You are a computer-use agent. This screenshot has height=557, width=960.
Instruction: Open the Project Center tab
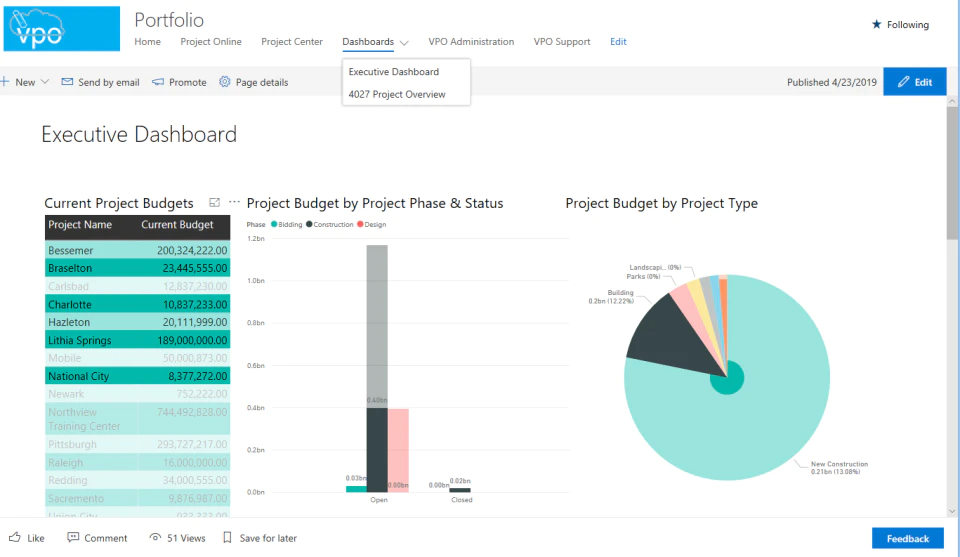pos(291,42)
